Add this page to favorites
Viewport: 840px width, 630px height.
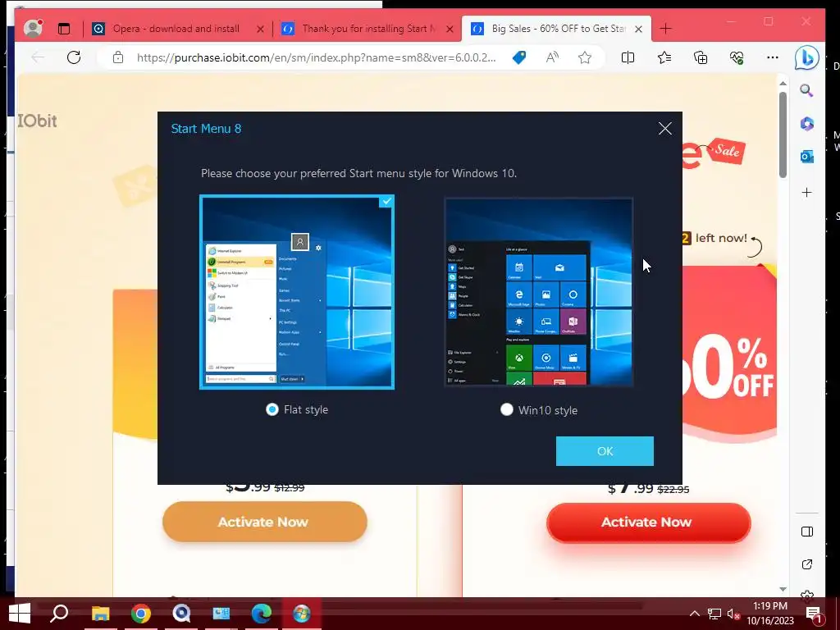[584, 57]
